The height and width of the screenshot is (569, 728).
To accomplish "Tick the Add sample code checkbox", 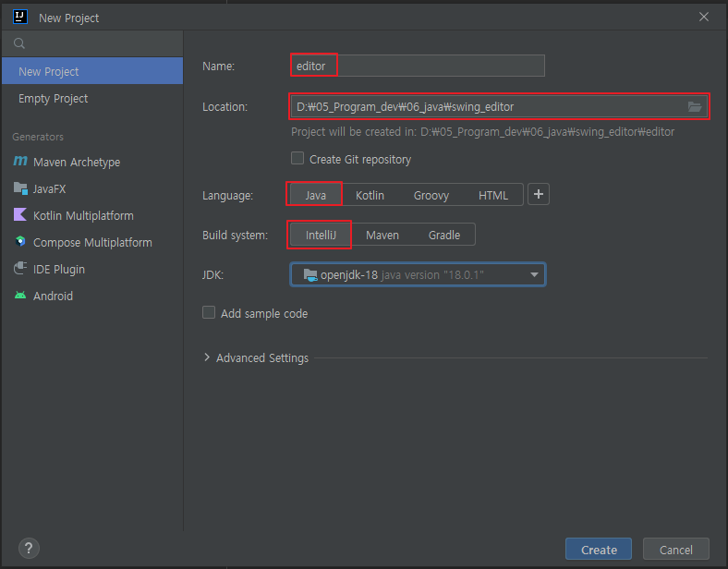I will [209, 313].
